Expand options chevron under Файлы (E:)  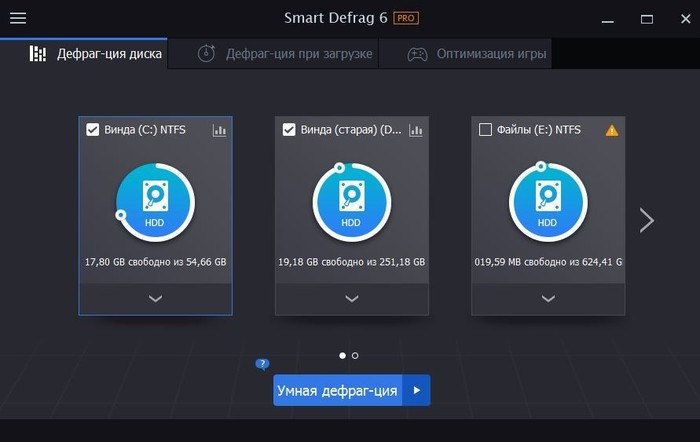click(547, 298)
